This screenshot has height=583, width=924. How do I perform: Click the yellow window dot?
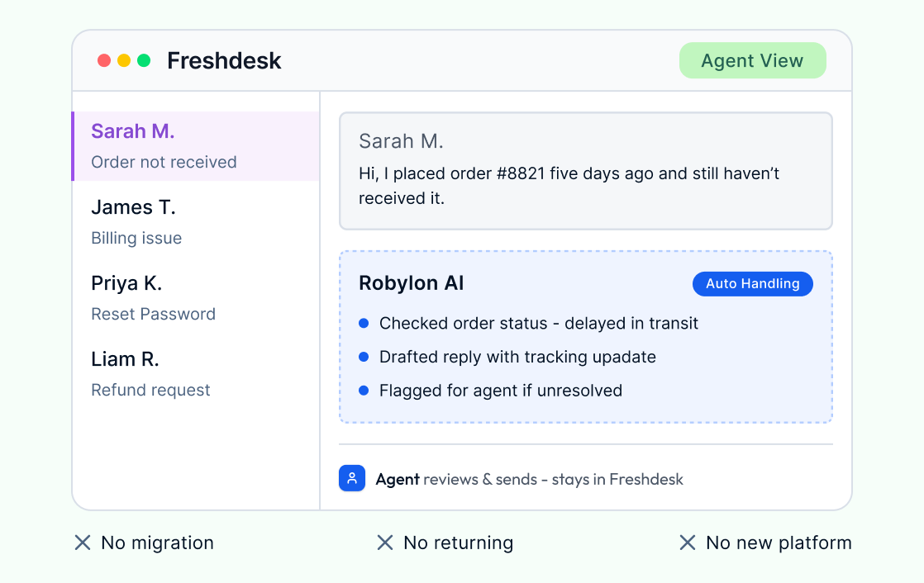(x=124, y=60)
